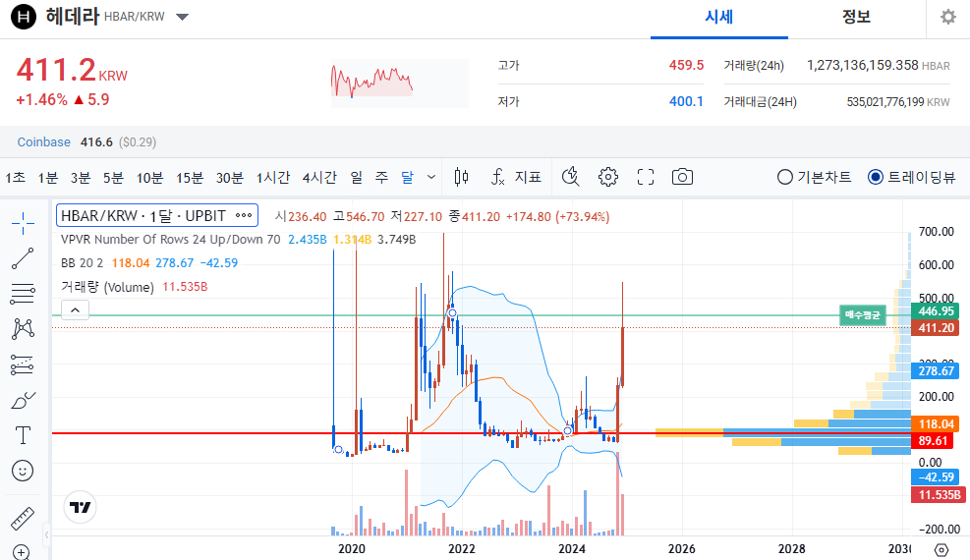Image resolution: width=970 pixels, height=560 pixels.
Task: Click the mini sparkline price chart
Action: [x=399, y=83]
